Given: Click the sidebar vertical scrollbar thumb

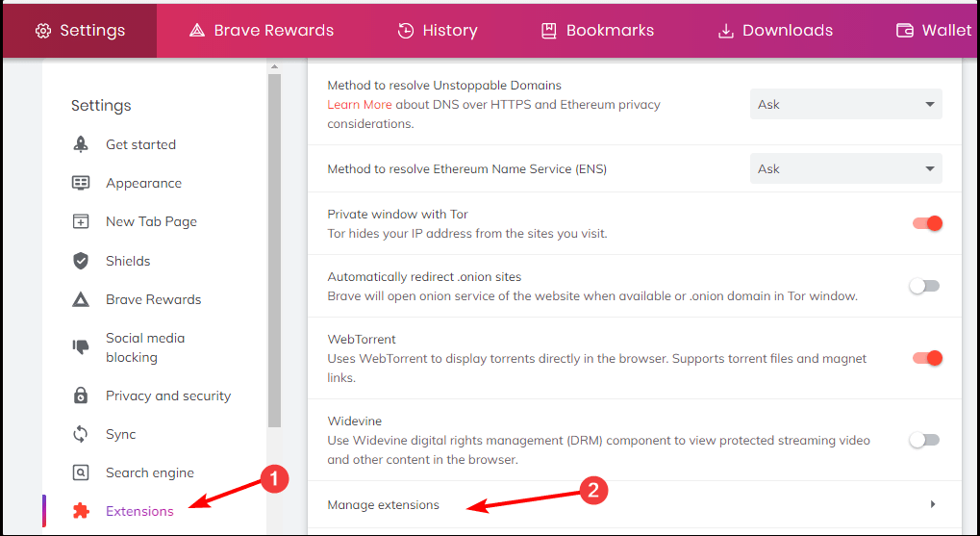Looking at the screenshot, I should [x=274, y=250].
